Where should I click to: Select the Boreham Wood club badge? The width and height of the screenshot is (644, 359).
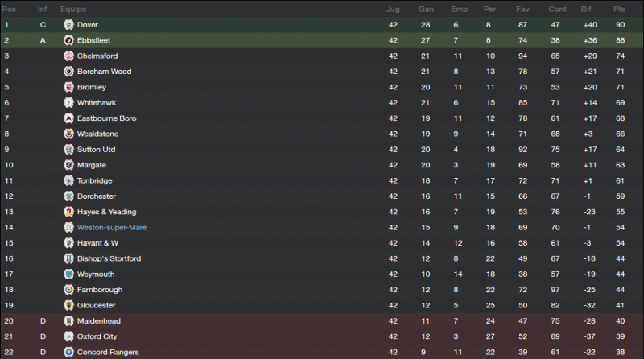(x=68, y=72)
